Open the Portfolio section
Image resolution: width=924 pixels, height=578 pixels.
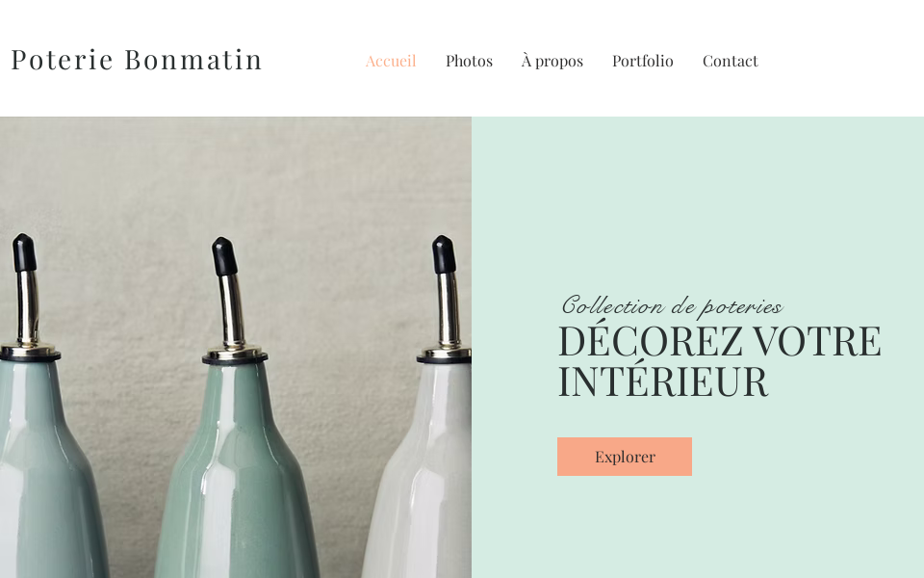(642, 61)
